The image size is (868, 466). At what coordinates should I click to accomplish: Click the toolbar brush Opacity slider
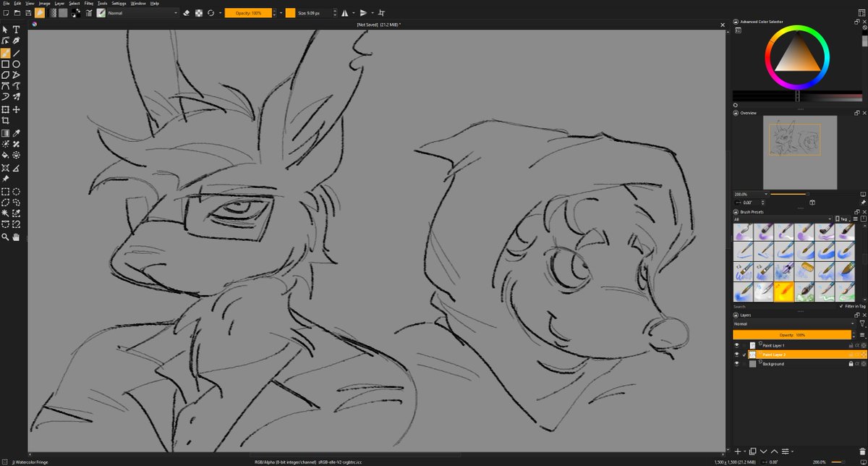(248, 13)
